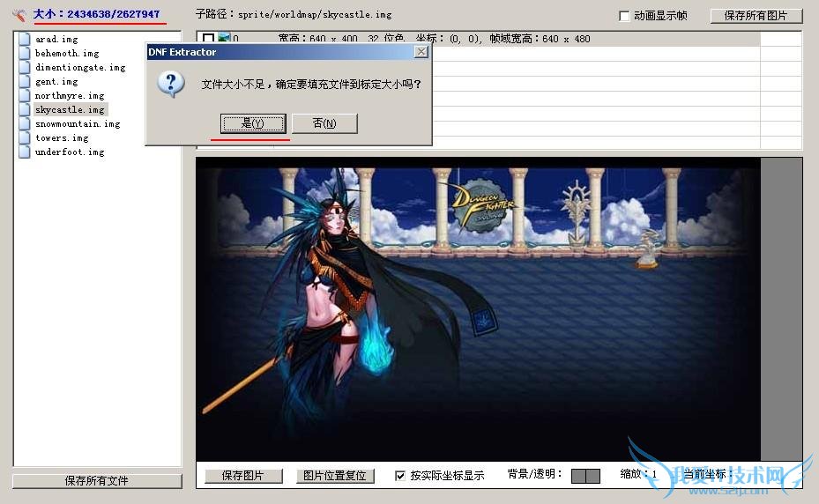The image size is (819, 504).
Task: Click the 图片位置复位 button
Action: click(x=335, y=476)
